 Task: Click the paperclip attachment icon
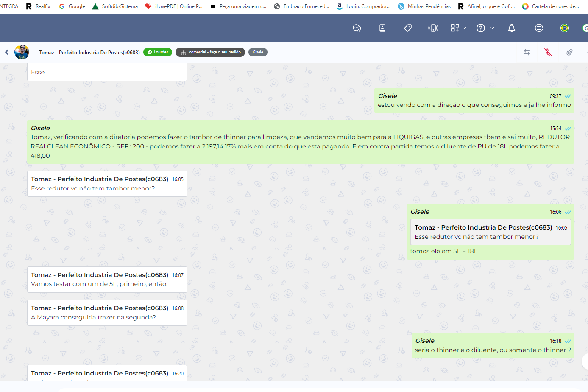(569, 52)
